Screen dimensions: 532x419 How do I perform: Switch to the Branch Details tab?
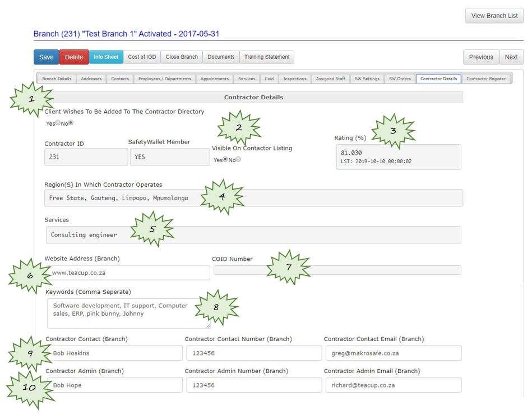click(x=55, y=79)
